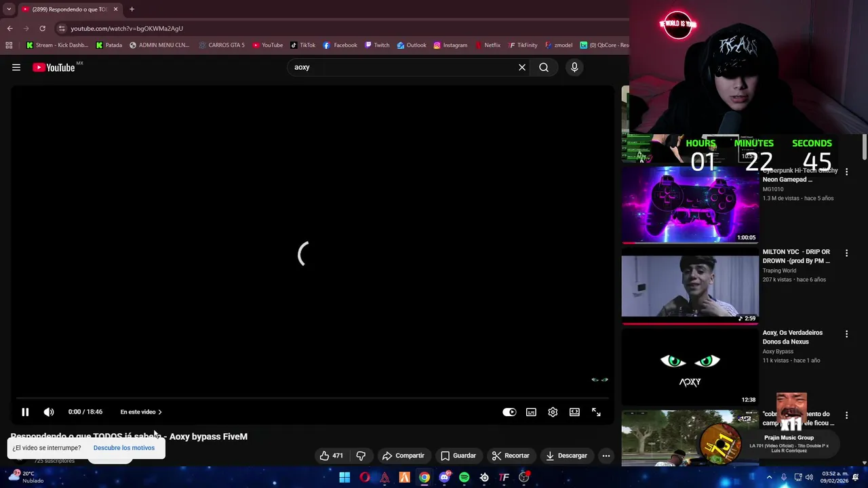Dislike the video
Viewport: 868px width, 488px height.
pyautogui.click(x=361, y=455)
